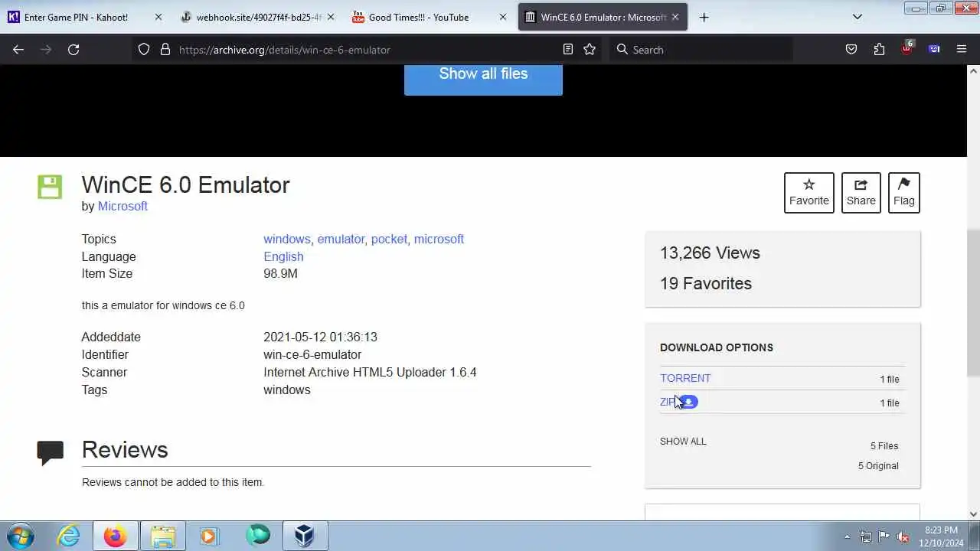Image resolution: width=980 pixels, height=551 pixels.
Task: Click the 19 Favorites text
Action: (x=706, y=283)
